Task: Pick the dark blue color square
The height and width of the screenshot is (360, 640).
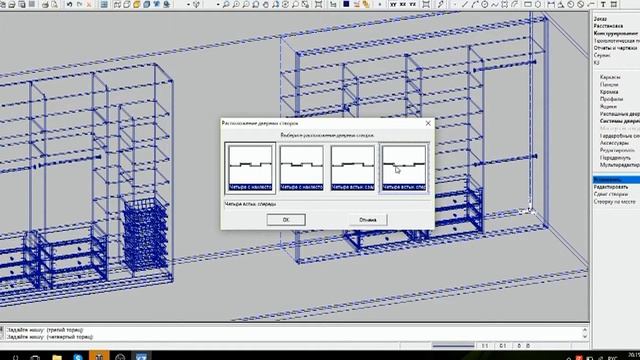Action: [x=346, y=4]
